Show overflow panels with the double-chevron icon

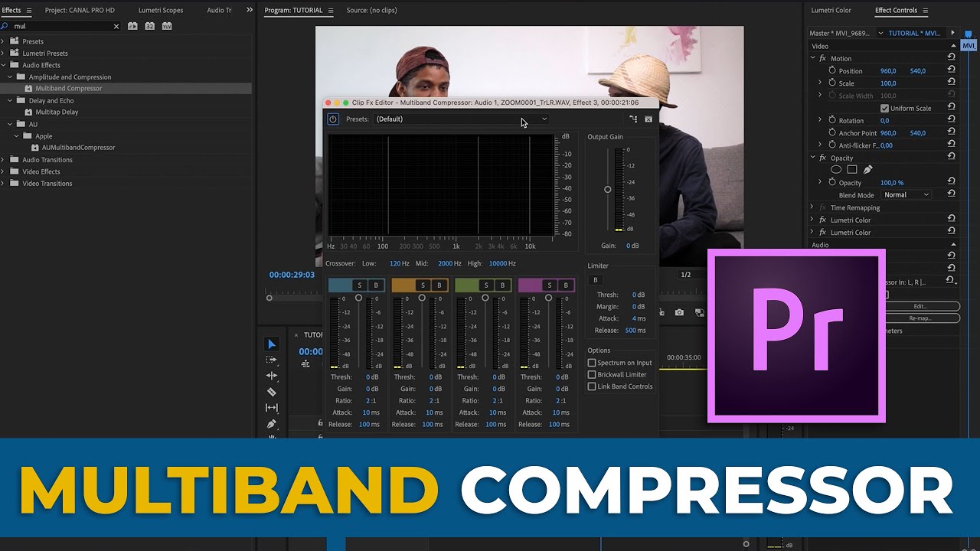pyautogui.click(x=249, y=10)
